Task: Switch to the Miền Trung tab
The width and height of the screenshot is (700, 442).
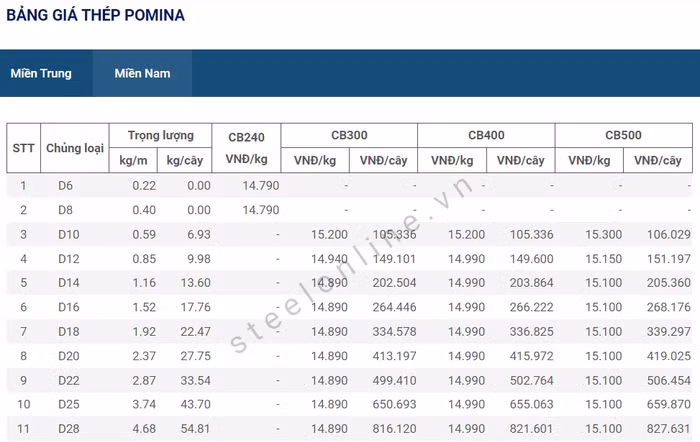Action: pyautogui.click(x=41, y=74)
